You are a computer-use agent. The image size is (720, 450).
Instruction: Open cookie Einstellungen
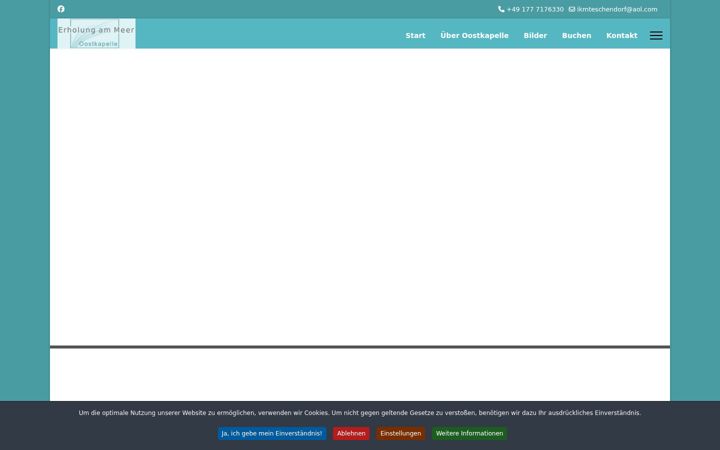(x=400, y=433)
